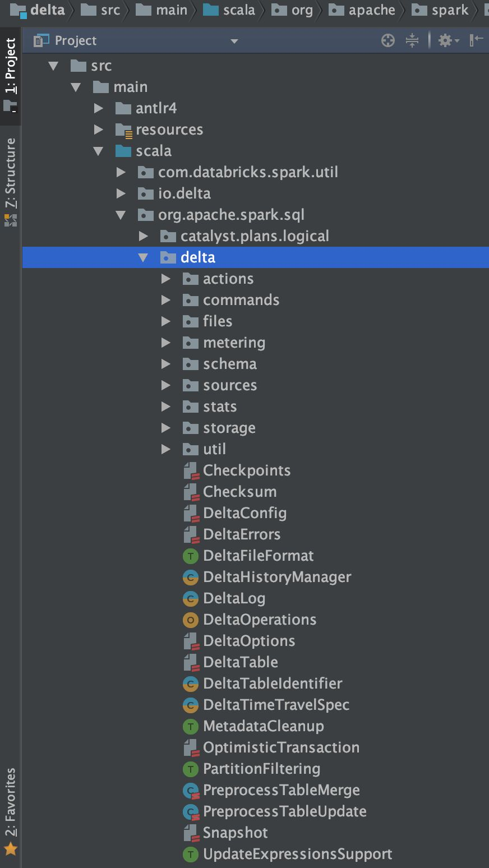
Task: Expand the io.delta package
Action: click(x=121, y=193)
